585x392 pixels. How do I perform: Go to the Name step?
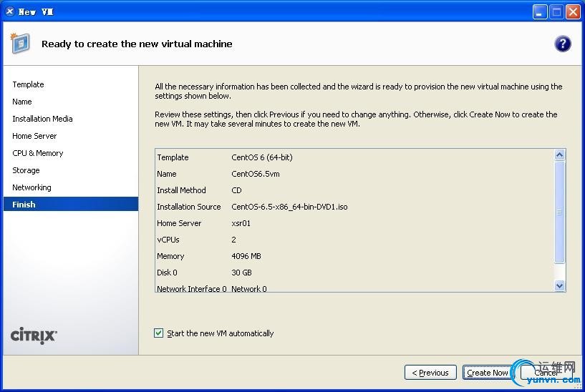22,102
